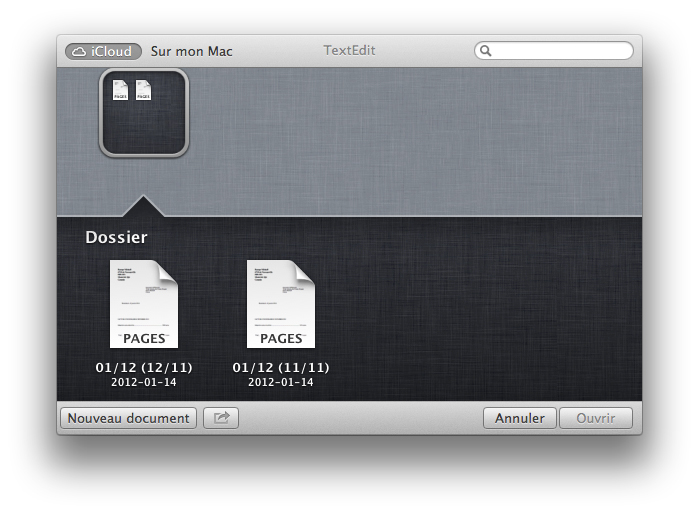Click the cloud icon in iCloud tab
The height and width of the screenshot is (514, 699).
(x=79, y=52)
